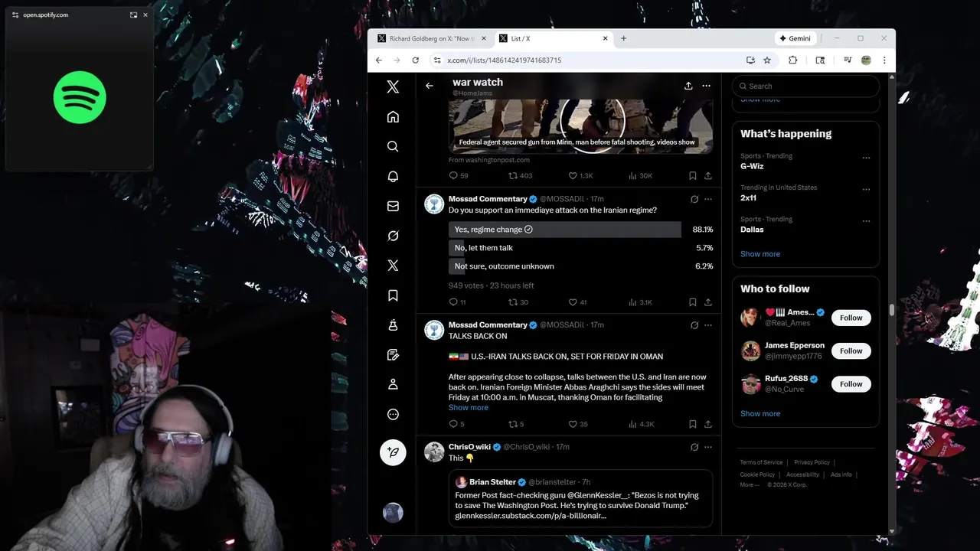Click the X search input field
Image resolution: width=980 pixels, height=551 pixels.
click(805, 86)
